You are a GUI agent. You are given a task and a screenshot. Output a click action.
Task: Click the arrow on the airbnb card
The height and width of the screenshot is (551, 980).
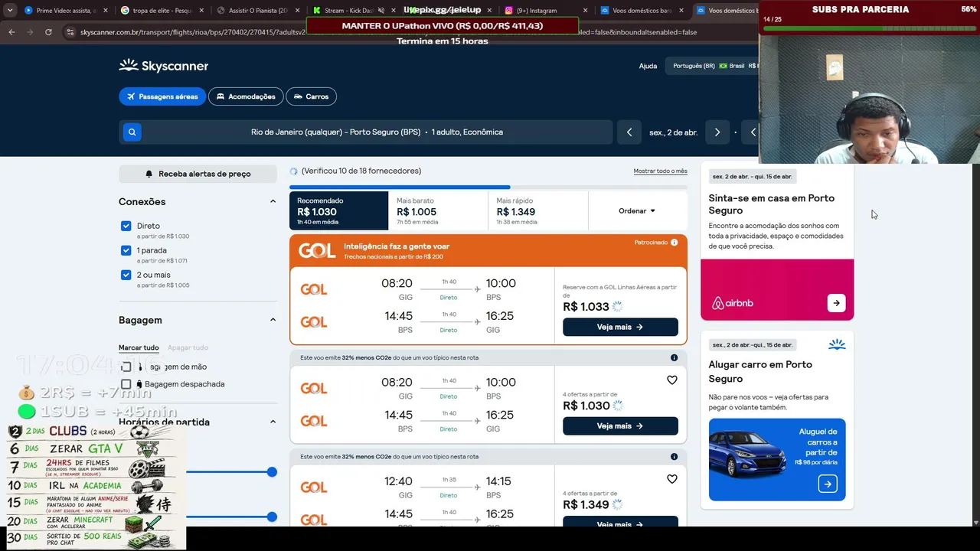pos(836,303)
